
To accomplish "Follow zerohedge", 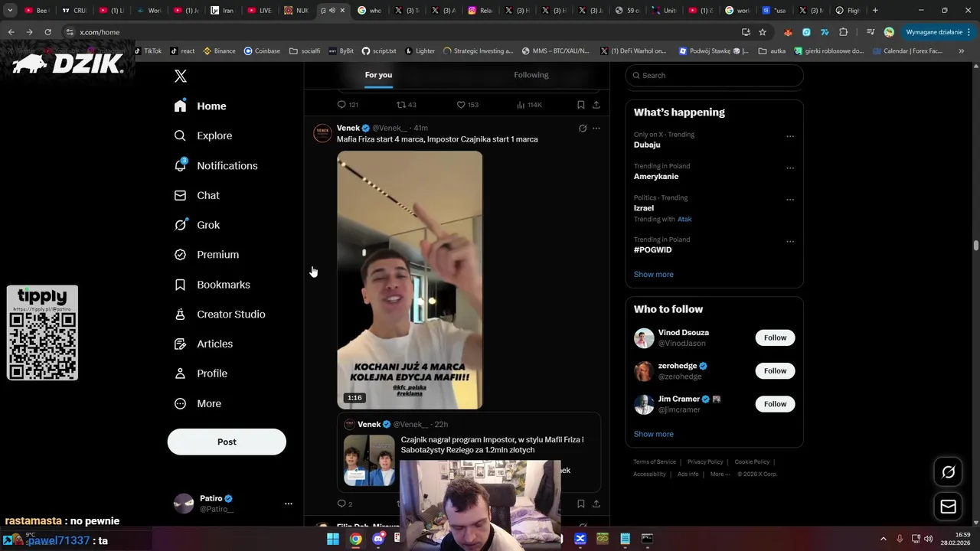I will [x=775, y=370].
